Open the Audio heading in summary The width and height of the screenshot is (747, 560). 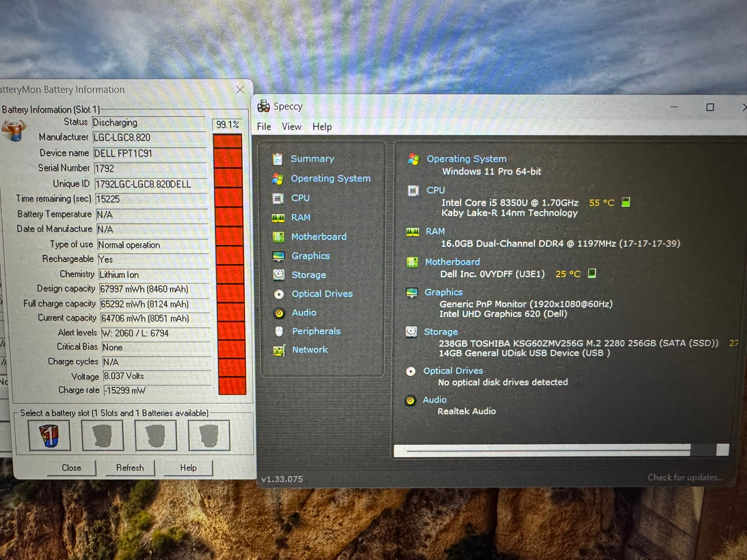[434, 400]
